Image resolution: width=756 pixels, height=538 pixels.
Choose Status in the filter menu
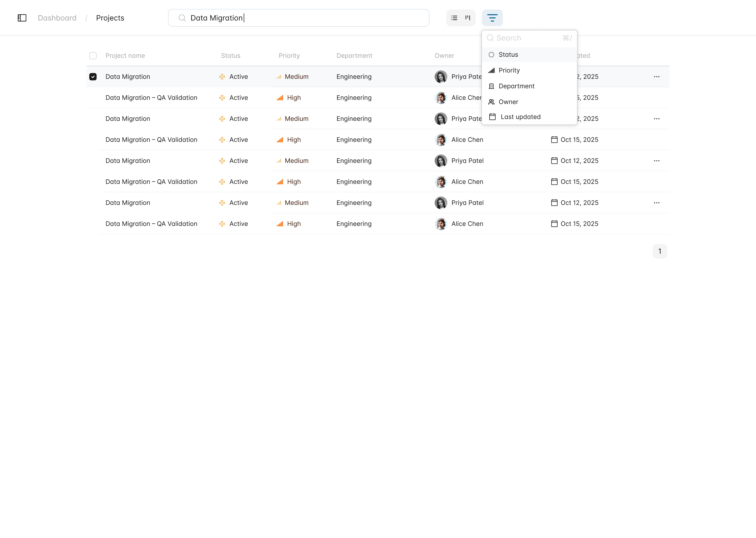point(508,55)
